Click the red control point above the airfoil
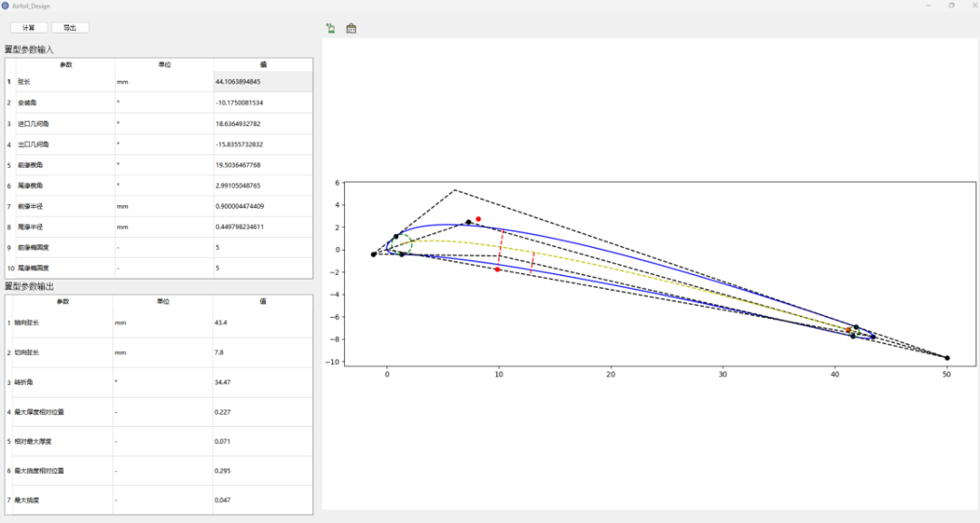This screenshot has height=523, width=980. 478,219
